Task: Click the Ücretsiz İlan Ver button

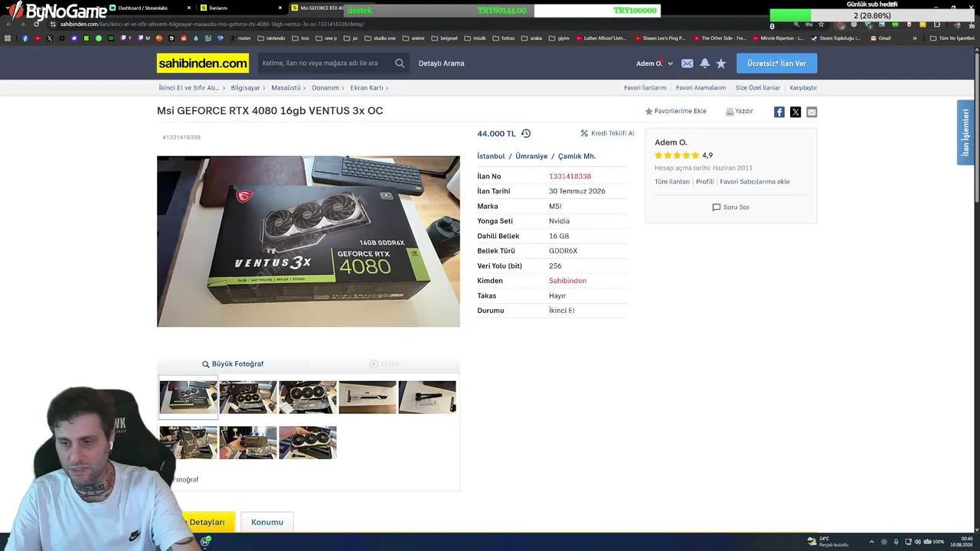Action: click(776, 64)
